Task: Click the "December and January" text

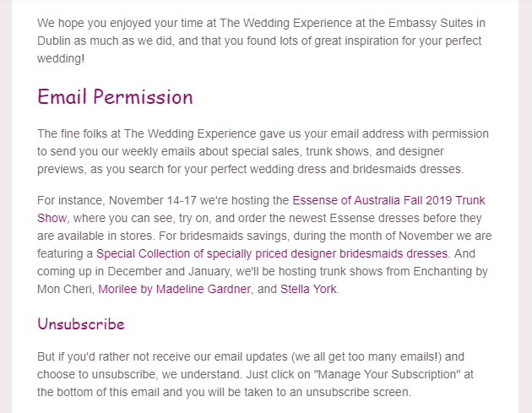Action: point(167,271)
